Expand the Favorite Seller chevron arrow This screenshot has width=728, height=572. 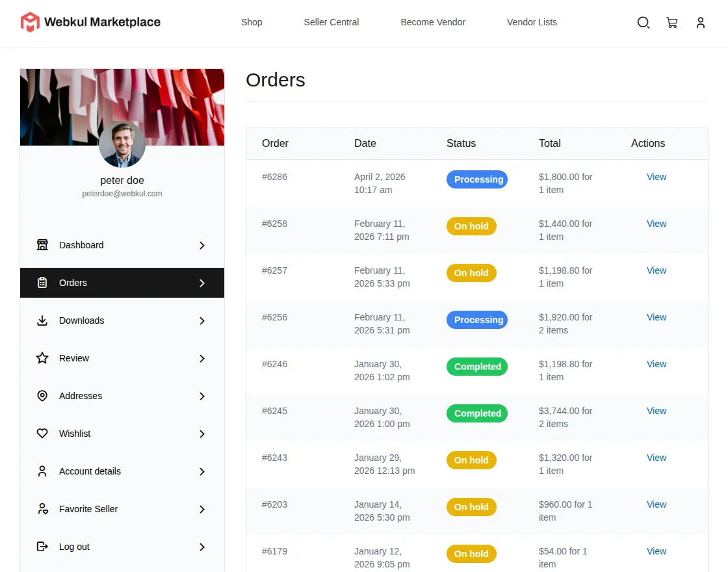tap(202, 510)
